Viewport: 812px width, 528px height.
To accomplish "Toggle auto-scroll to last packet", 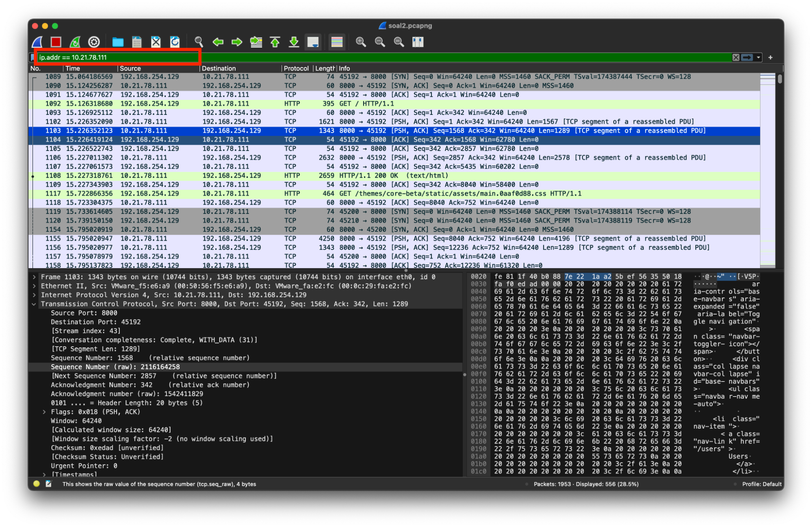I will click(x=313, y=42).
